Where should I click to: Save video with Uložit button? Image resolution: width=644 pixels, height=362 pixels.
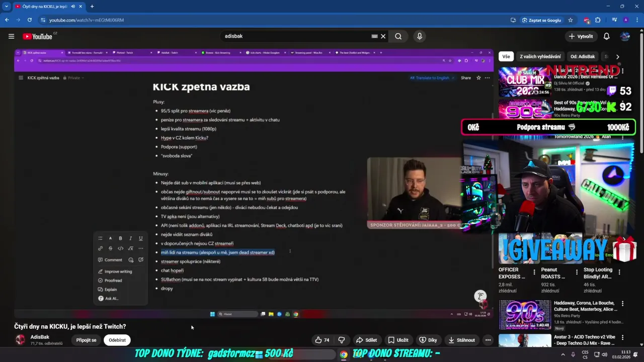[x=398, y=340]
